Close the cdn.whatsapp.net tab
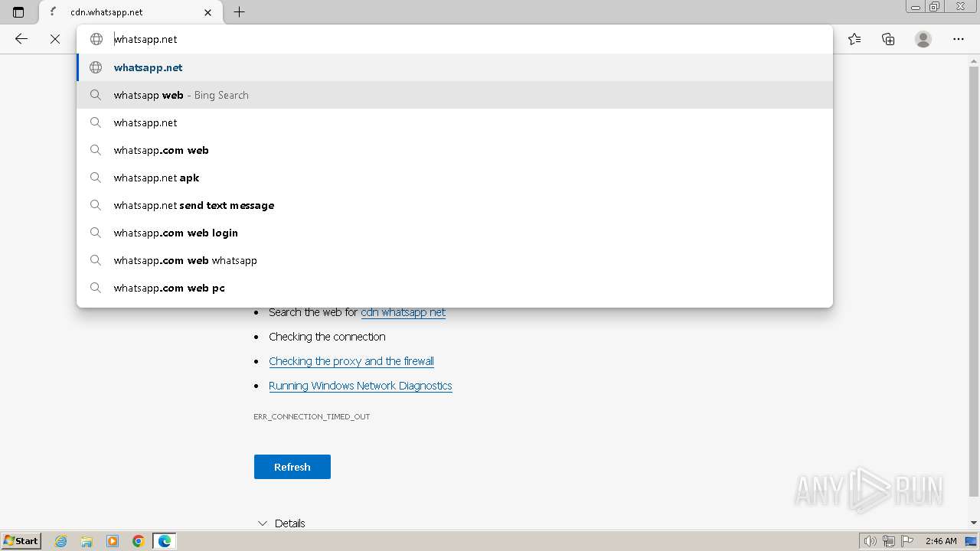The image size is (980, 551). 208,12
